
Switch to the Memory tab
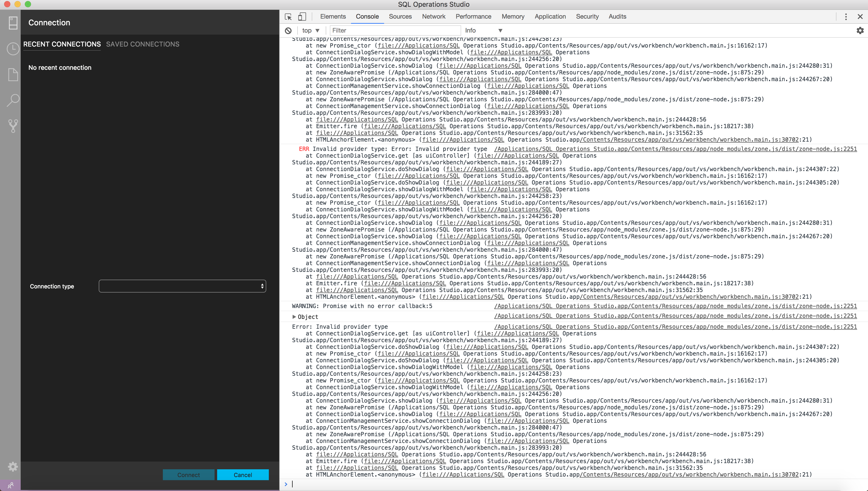click(x=513, y=17)
